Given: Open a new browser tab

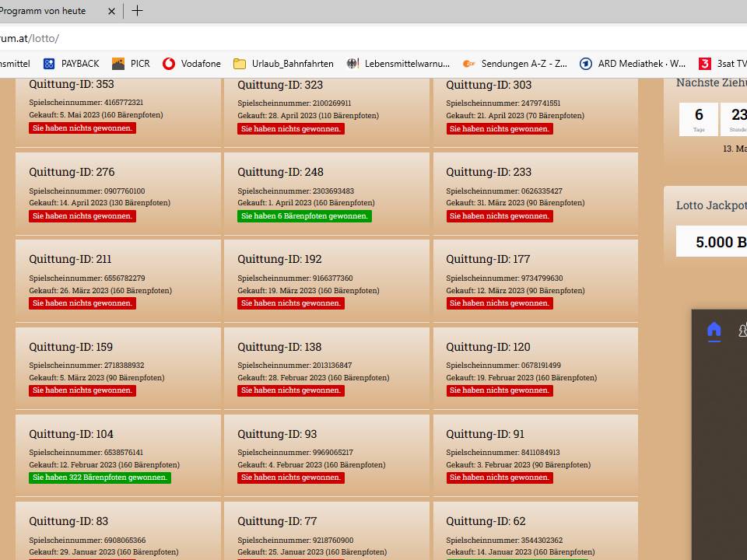Looking at the screenshot, I should 138,11.
